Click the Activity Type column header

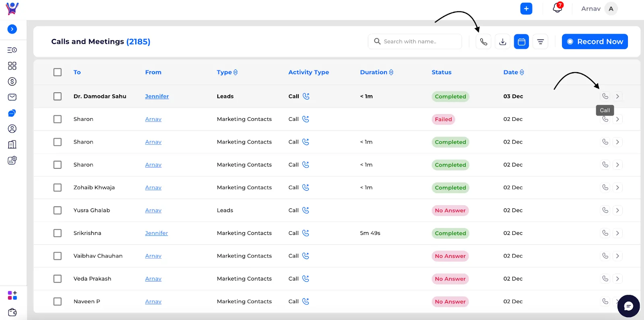309,72
